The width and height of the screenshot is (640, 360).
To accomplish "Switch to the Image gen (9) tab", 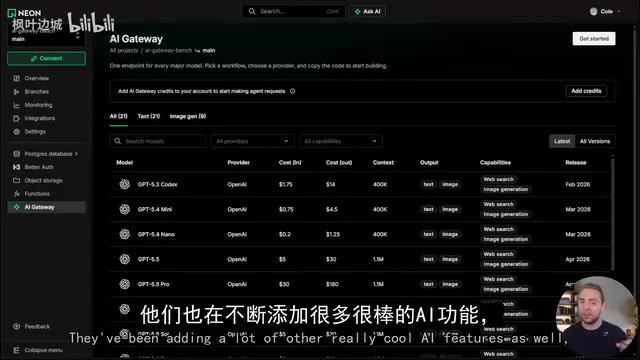I will (x=188, y=116).
